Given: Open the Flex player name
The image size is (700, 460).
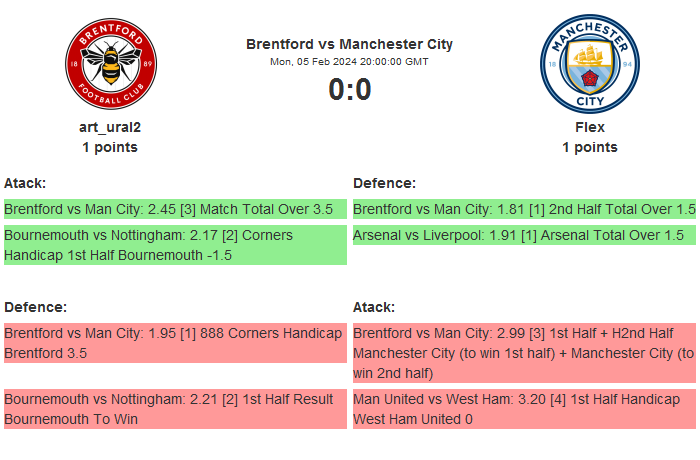Looking at the screenshot, I should (589, 127).
